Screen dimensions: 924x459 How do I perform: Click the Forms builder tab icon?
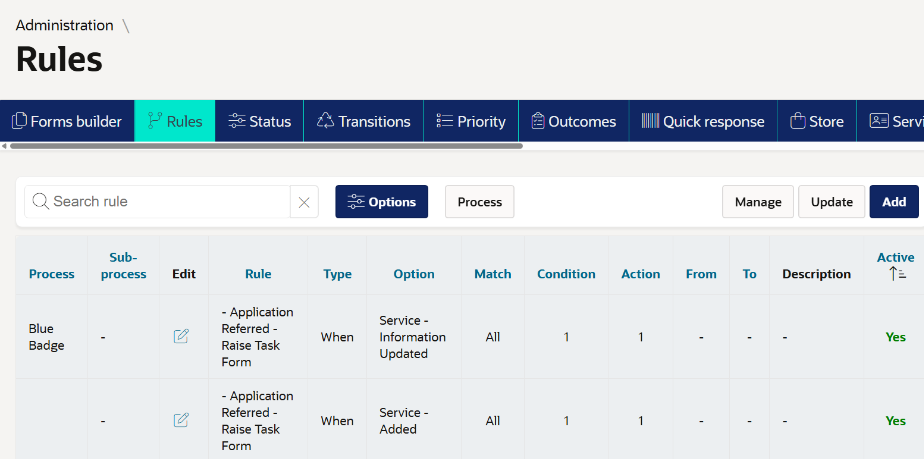[x=19, y=121]
